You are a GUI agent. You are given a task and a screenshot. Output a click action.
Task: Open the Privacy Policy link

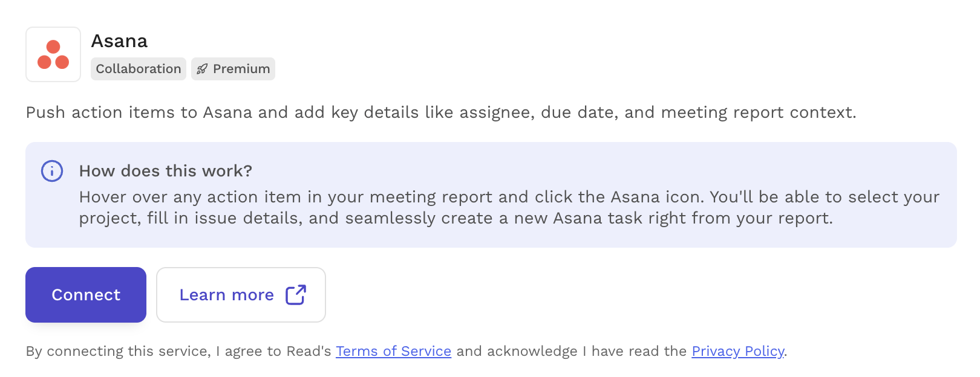(x=737, y=351)
